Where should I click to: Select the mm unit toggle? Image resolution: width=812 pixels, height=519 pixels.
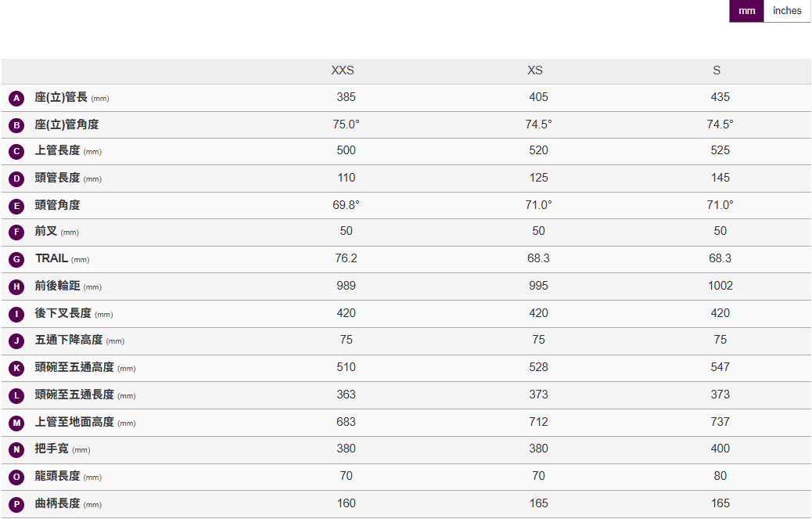tap(747, 11)
